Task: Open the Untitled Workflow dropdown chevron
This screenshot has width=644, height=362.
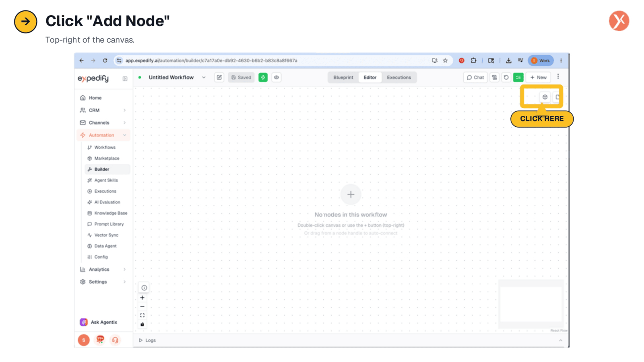Action: 204,77
